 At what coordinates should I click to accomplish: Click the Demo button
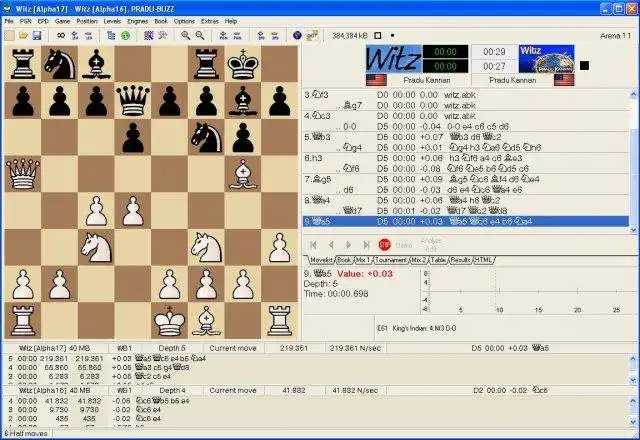pos(404,245)
